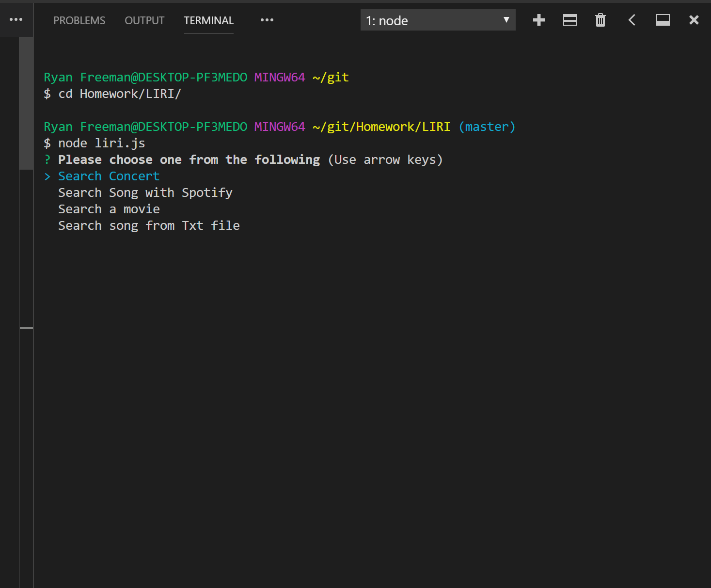711x588 pixels.
Task: Click the left vertical scrollbar thumb
Action: tap(26, 103)
